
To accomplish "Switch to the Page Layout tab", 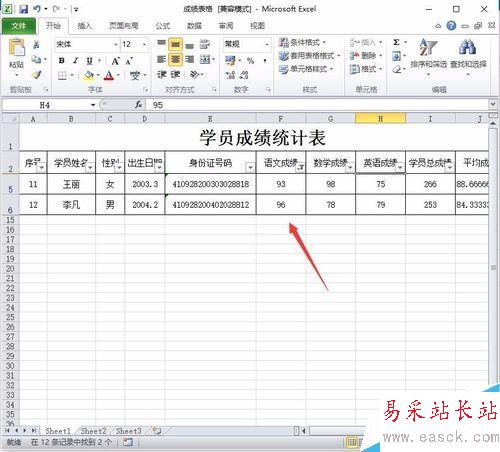I will point(124,26).
